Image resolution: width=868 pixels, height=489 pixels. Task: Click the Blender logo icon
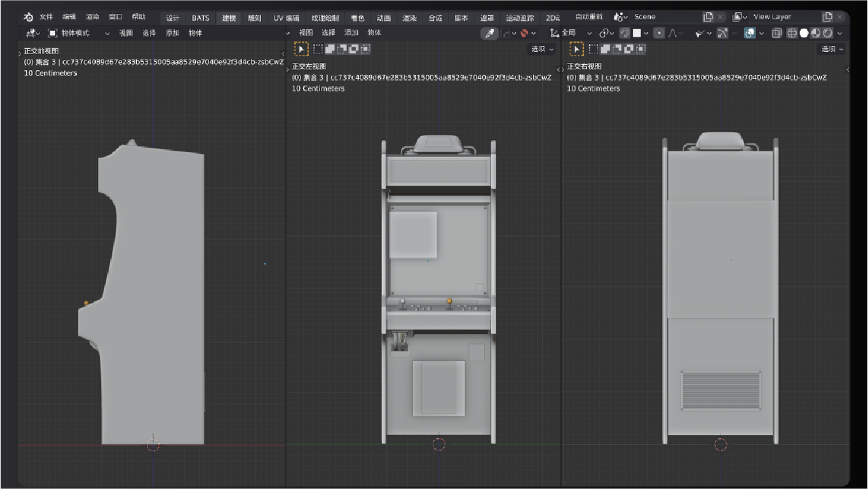[28, 17]
